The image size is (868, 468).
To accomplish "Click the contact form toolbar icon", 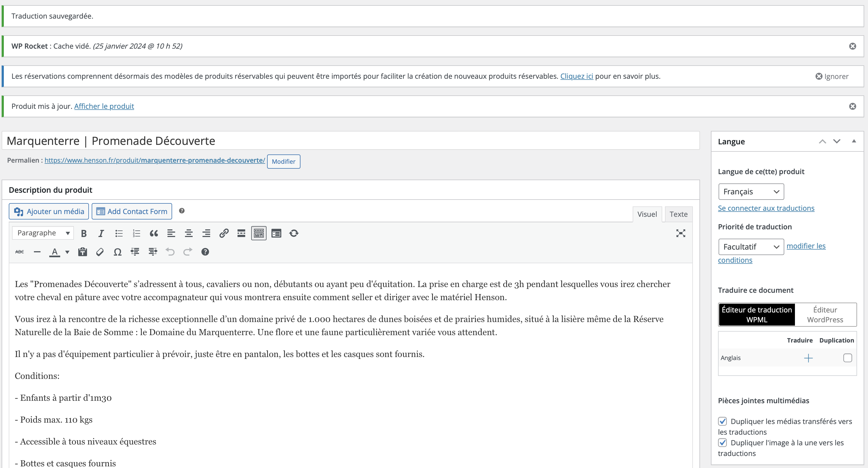I will tap(276, 233).
